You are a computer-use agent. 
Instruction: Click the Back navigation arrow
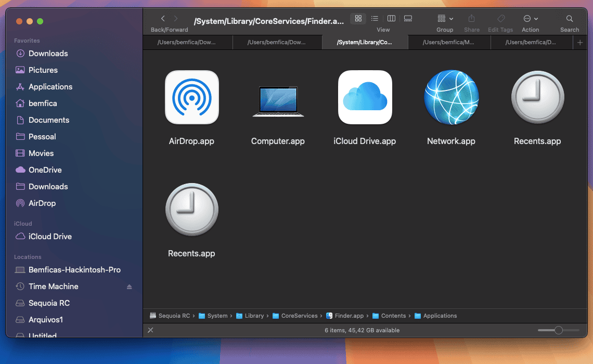click(162, 17)
